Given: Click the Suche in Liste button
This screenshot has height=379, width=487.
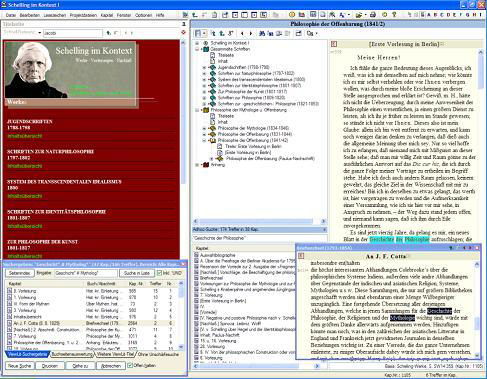Looking at the screenshot, I should coord(137,273).
